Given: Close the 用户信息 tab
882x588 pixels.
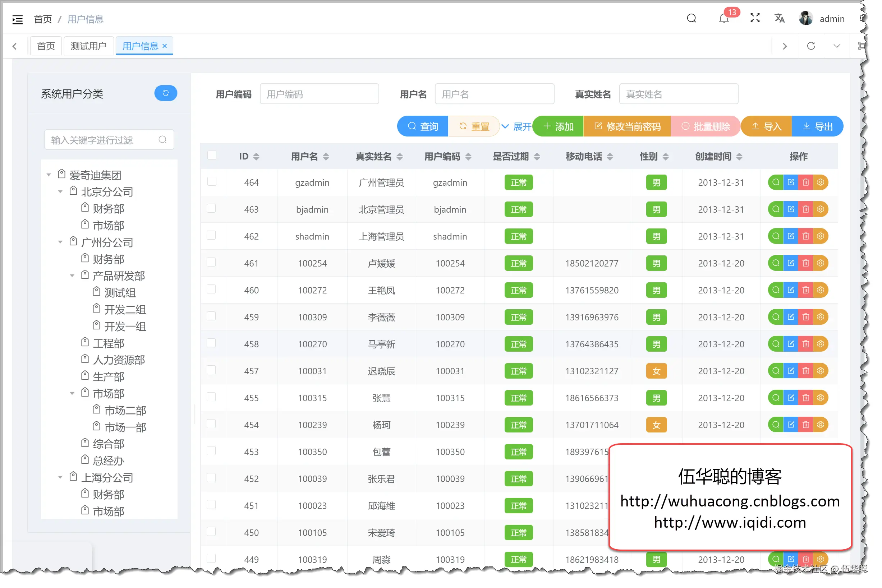Looking at the screenshot, I should (x=165, y=46).
